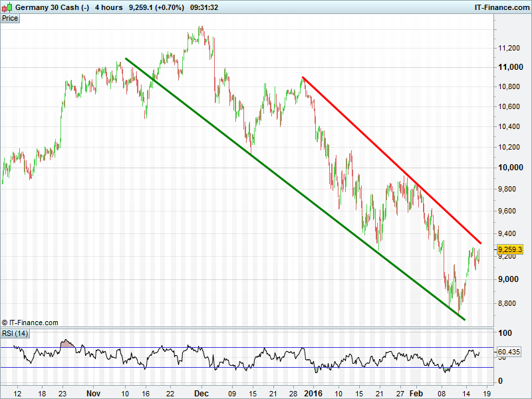Click the 11,200 price axis label
This screenshot has width=532, height=399.
(x=509, y=48)
